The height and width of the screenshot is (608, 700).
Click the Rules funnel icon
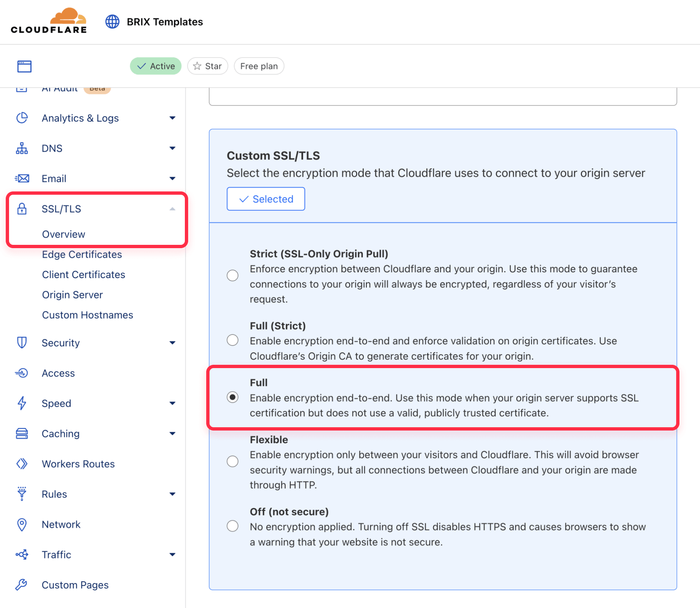tap(22, 494)
